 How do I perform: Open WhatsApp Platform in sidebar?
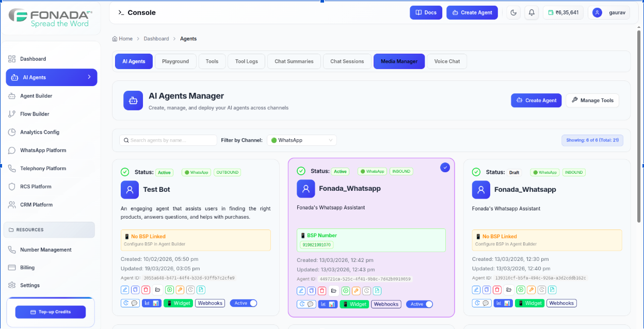pos(43,151)
